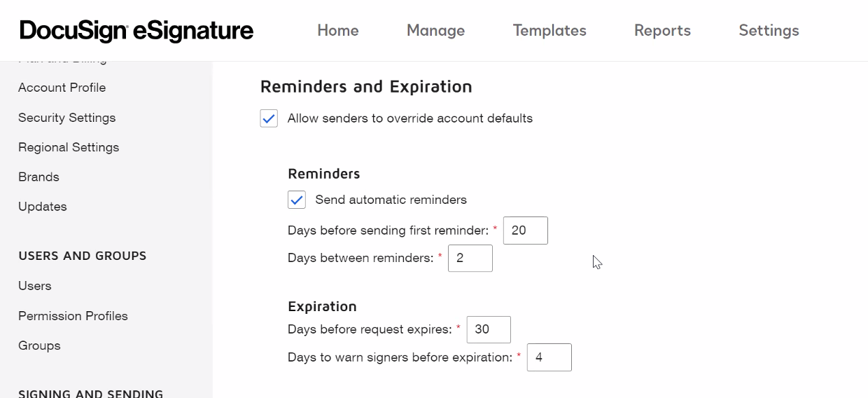The width and height of the screenshot is (868, 398).
Task: Focus the Days between reminders field
Action: pos(470,259)
